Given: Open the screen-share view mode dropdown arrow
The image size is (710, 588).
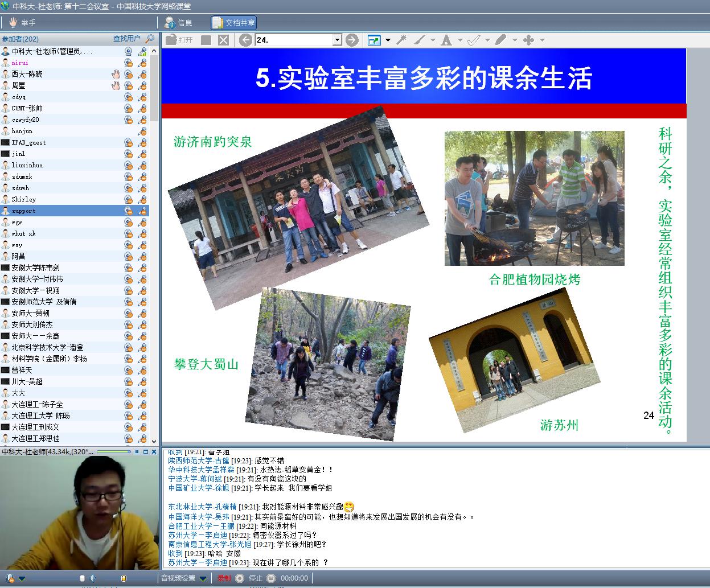Looking at the screenshot, I should 388,40.
